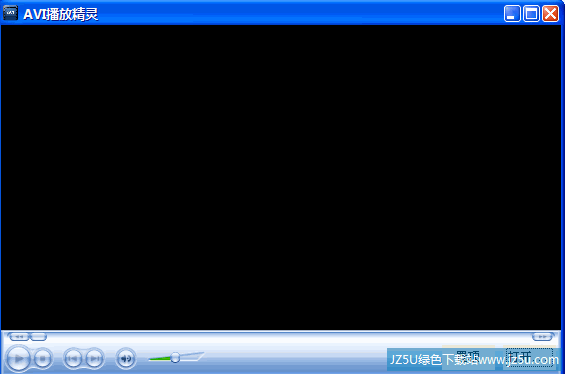Click the fast forward button on seek bar
Screen dimensions: 565x374
coord(542,337)
